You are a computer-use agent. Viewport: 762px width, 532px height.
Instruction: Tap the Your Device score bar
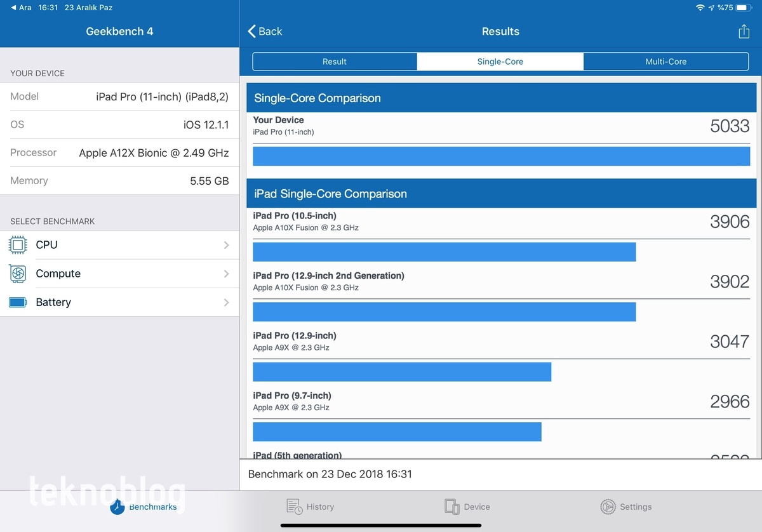tap(501, 156)
